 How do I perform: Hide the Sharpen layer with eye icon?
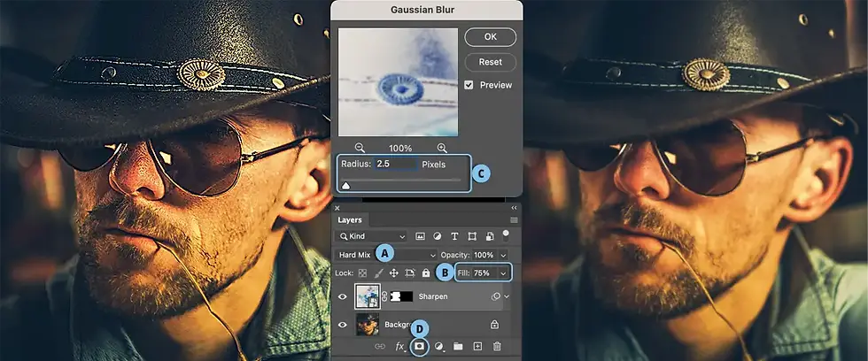343,297
